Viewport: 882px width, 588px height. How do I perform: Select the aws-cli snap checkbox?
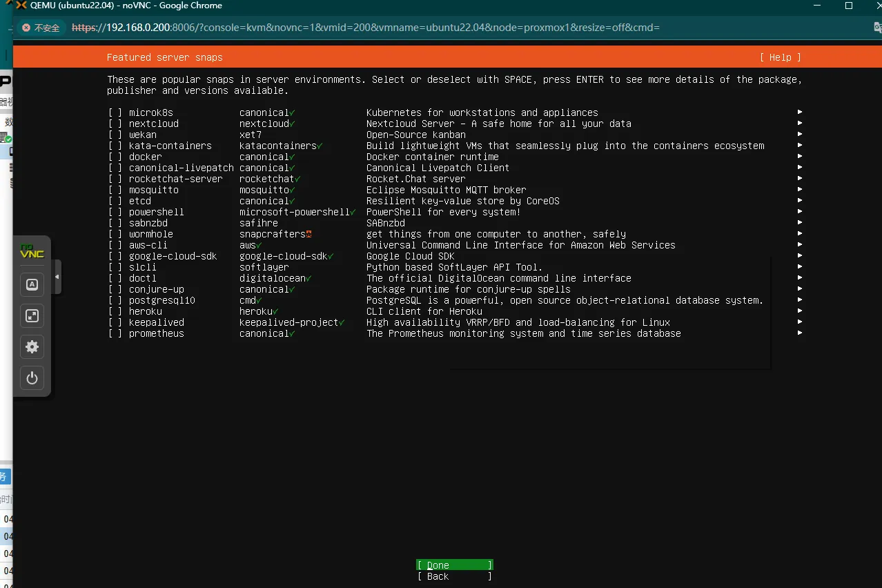pos(115,245)
